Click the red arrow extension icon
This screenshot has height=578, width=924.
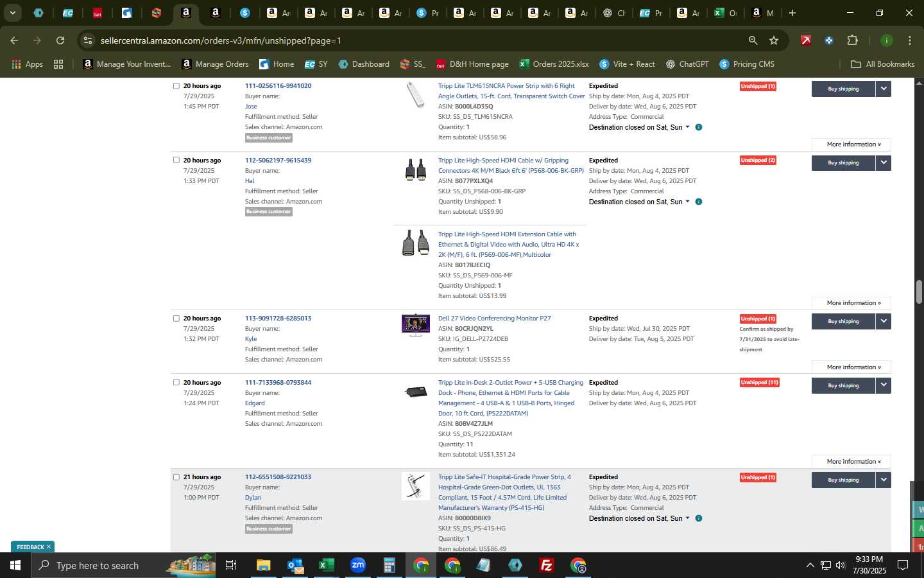pyautogui.click(x=806, y=40)
